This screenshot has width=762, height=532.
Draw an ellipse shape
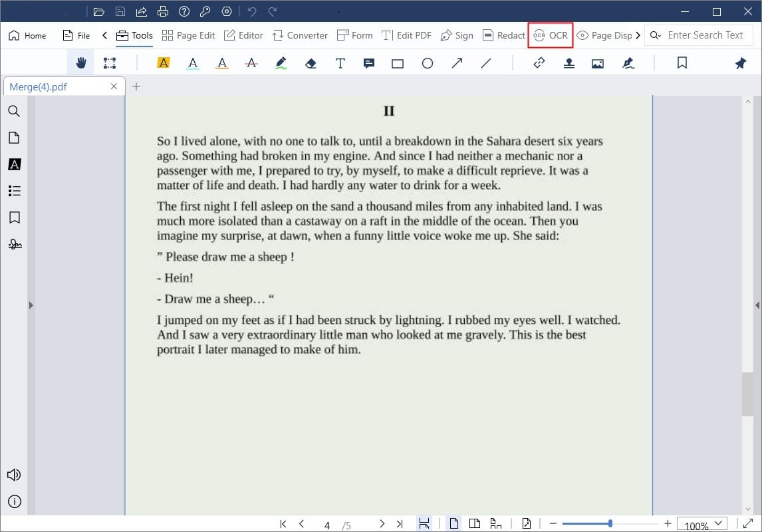point(427,63)
